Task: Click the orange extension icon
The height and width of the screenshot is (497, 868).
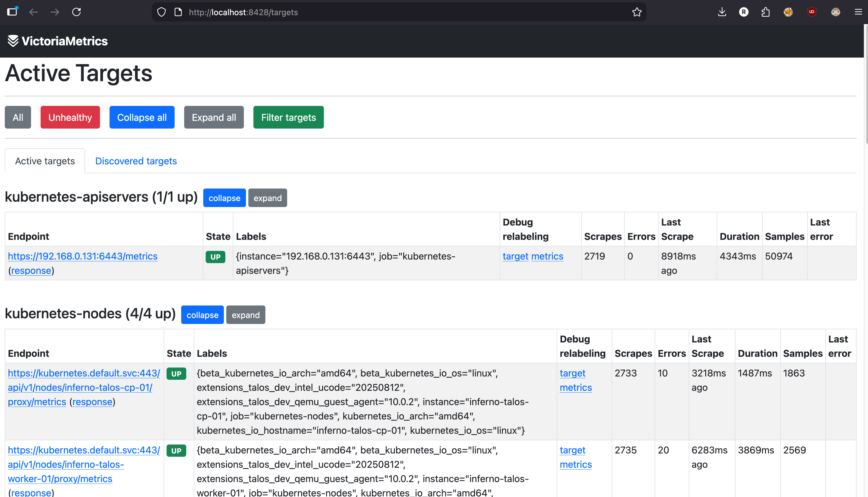Action: (x=788, y=12)
